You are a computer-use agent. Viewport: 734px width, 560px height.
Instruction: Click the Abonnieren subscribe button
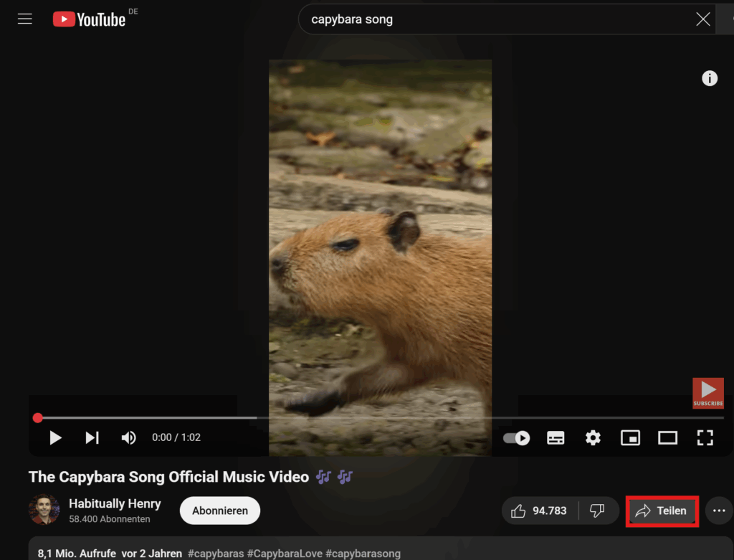tap(220, 511)
